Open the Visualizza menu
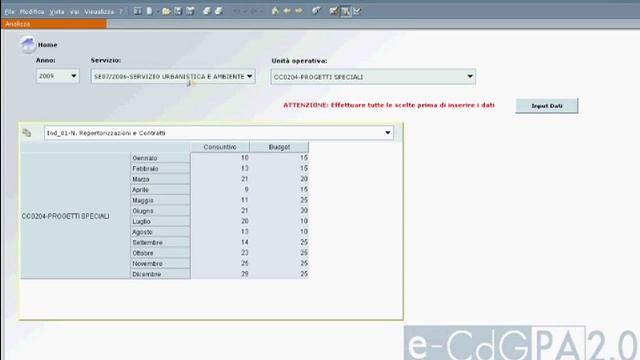 99,12
